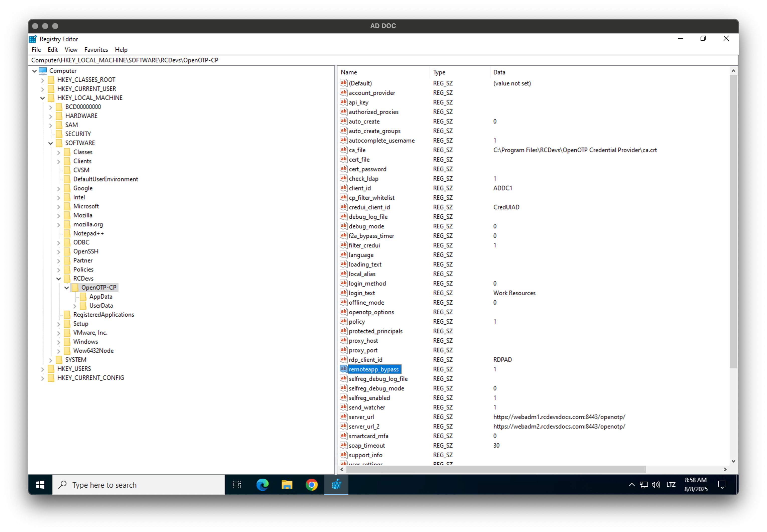The height and width of the screenshot is (532, 767).
Task: Select the OpenOTP-CP folder icon
Action: [x=75, y=287]
